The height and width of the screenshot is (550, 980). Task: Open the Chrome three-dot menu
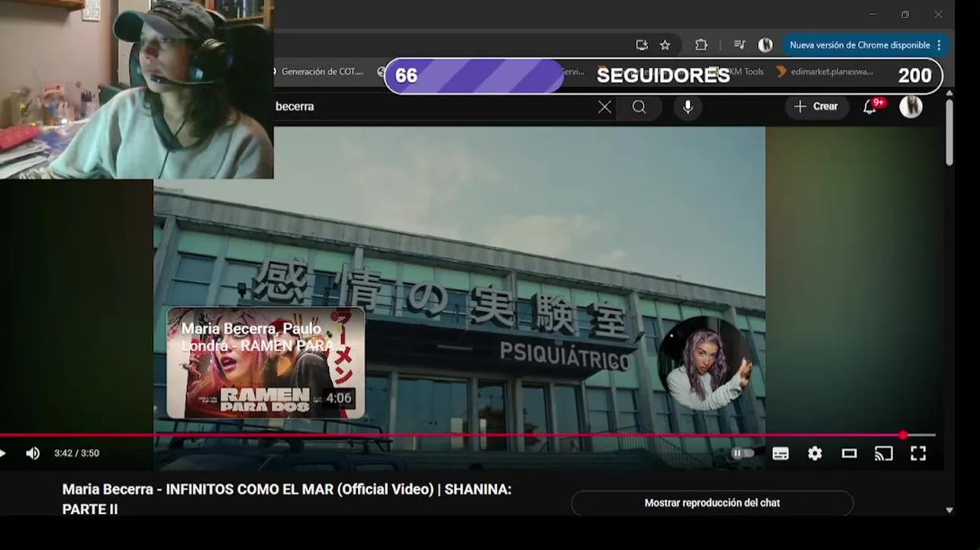(x=939, y=45)
